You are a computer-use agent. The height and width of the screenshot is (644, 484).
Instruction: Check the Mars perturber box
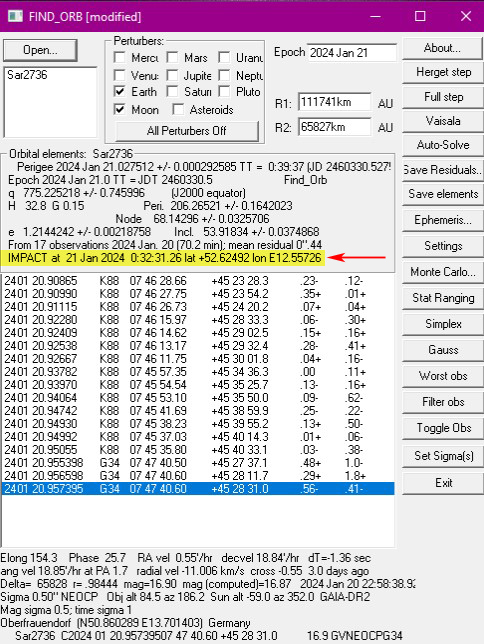(x=173, y=58)
